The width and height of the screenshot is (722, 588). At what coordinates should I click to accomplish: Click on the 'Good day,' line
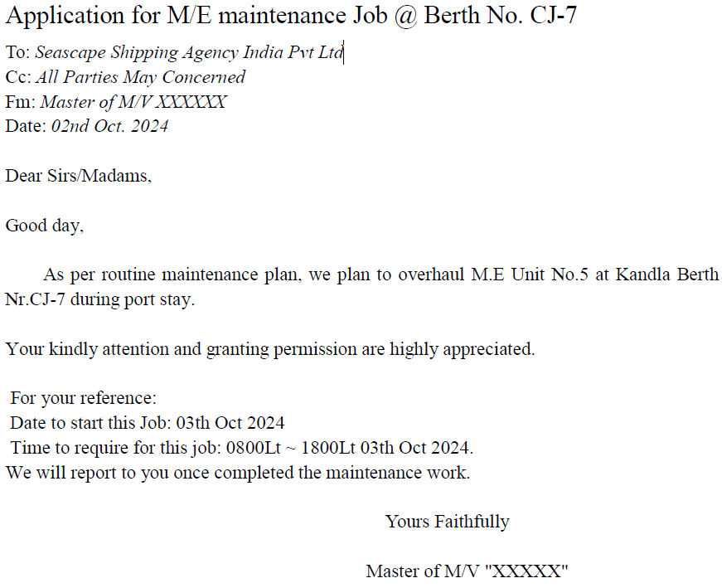(x=45, y=226)
